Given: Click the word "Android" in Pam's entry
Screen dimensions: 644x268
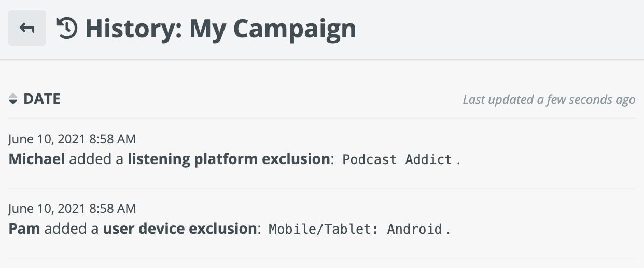Looking at the screenshot, I should coord(415,229).
